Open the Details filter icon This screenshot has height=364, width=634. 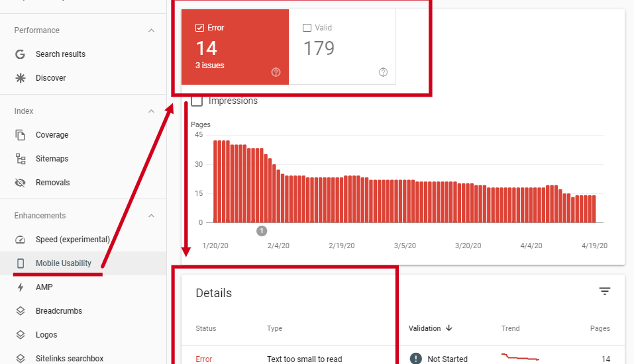(604, 291)
